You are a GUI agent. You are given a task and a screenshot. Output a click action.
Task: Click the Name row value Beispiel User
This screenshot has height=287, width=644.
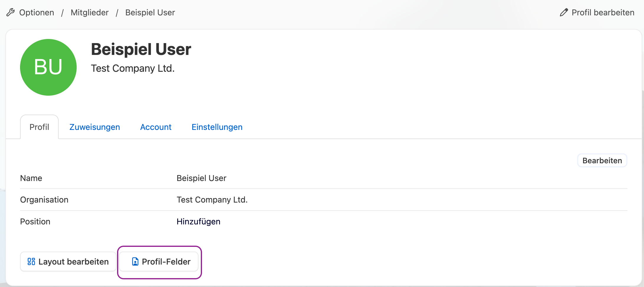tap(201, 178)
